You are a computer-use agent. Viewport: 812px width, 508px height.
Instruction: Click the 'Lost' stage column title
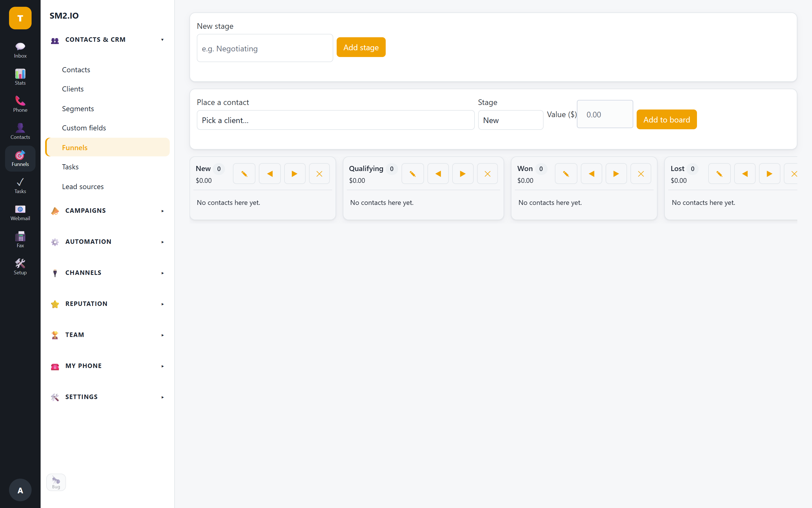(677, 169)
